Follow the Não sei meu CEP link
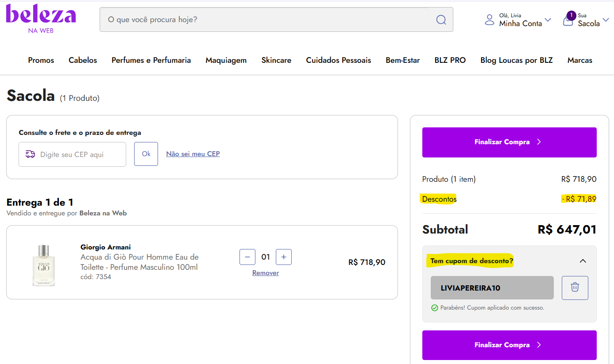Screen dimensions: 614x364 [193, 154]
